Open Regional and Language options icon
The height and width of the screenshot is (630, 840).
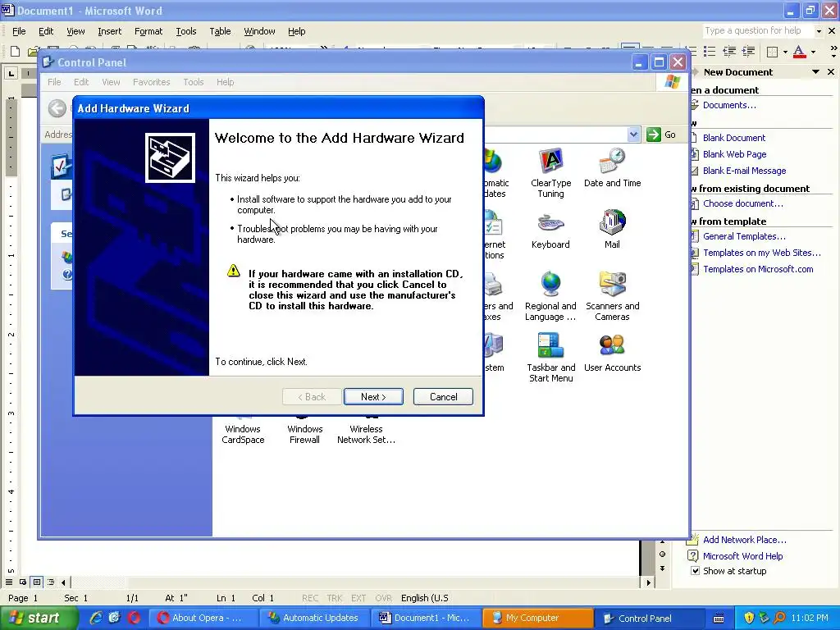550,295
